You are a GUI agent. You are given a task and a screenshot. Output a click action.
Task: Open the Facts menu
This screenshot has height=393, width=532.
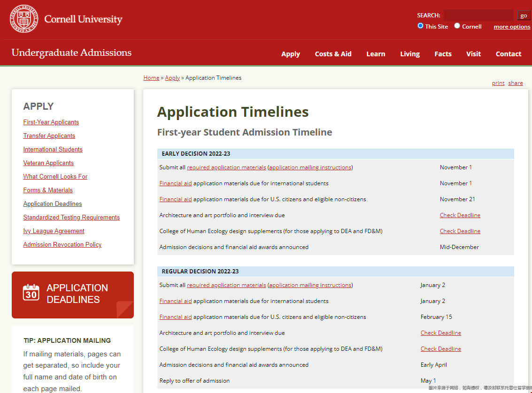(443, 54)
